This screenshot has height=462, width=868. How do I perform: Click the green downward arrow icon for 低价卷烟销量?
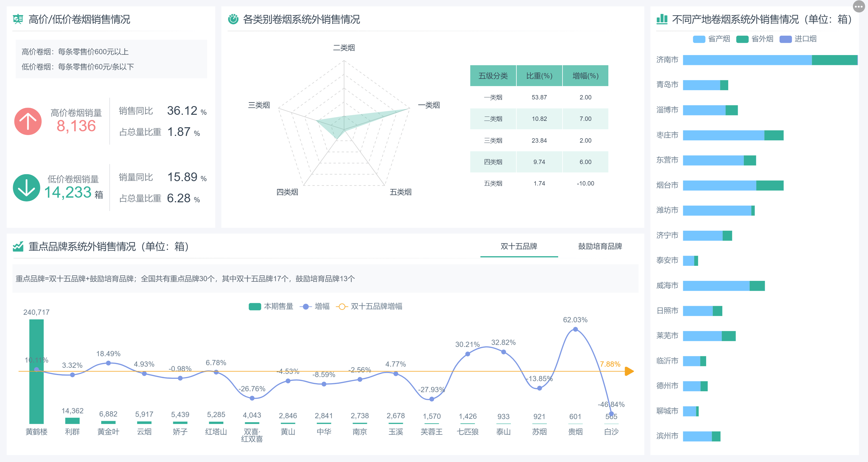point(26,187)
